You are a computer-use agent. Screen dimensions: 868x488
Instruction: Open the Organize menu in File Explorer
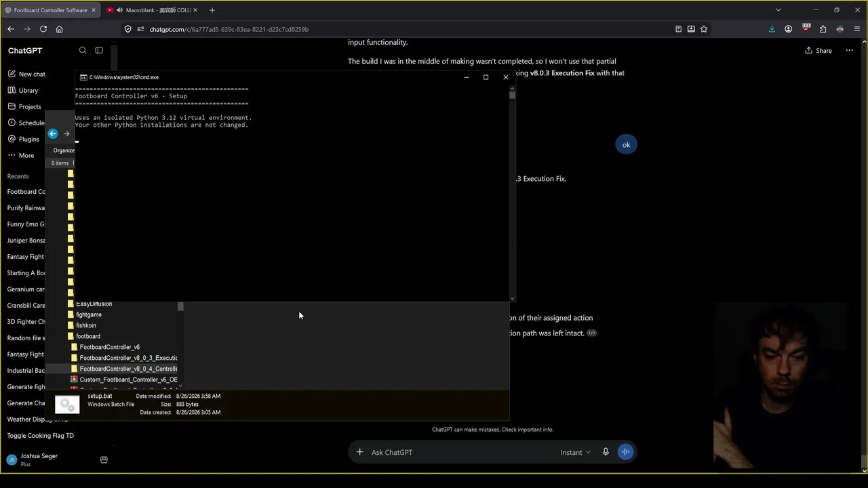[x=64, y=150]
